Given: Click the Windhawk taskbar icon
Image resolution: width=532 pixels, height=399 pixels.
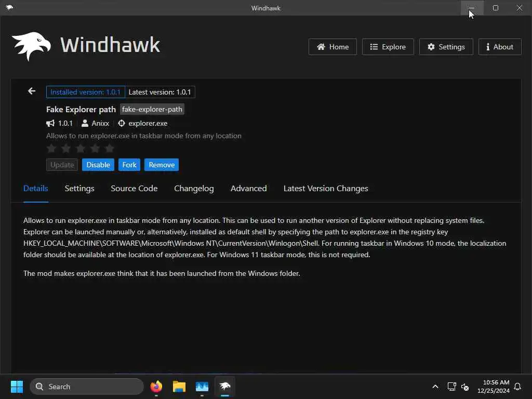Looking at the screenshot, I should point(225,386).
